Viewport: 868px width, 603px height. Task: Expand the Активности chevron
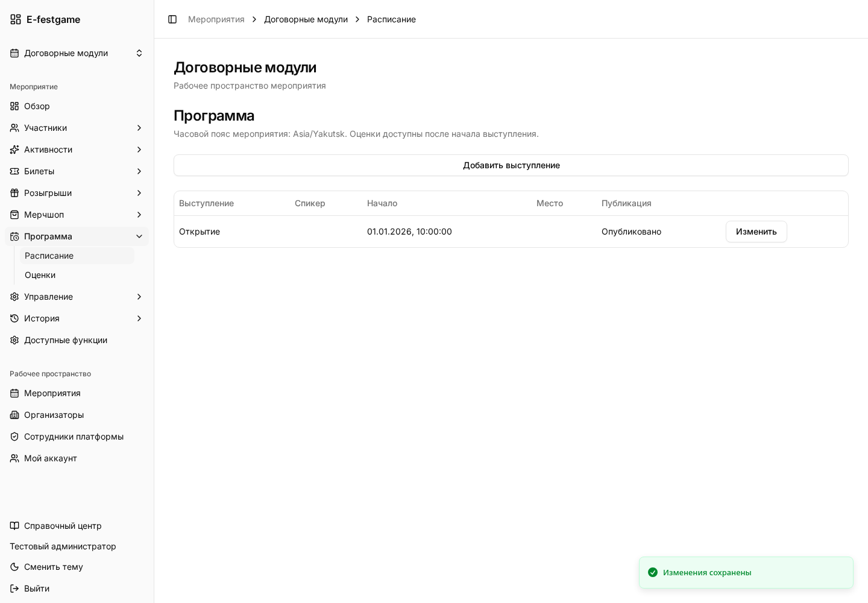click(x=139, y=150)
